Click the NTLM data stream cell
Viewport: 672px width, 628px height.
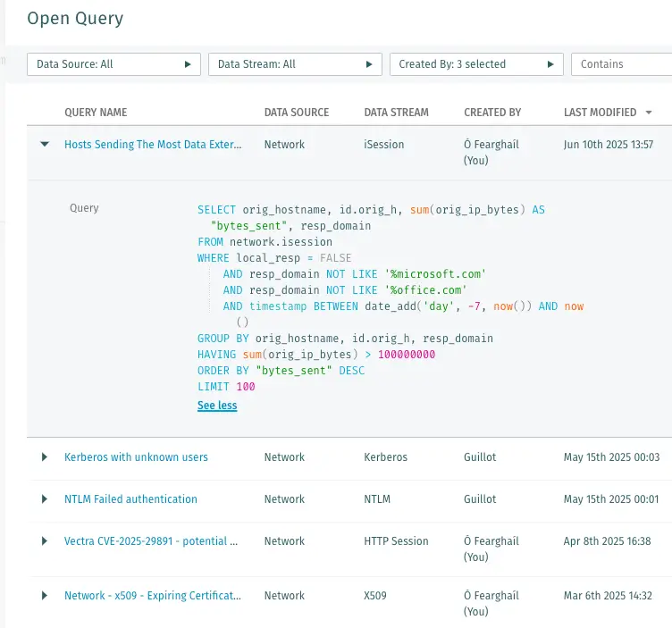pyautogui.click(x=377, y=499)
